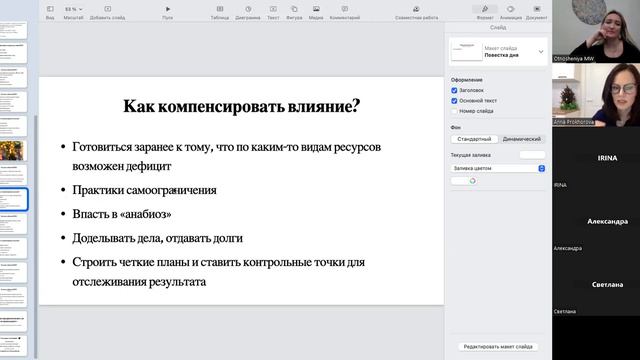Toggle the Заголовок (Title) checkbox
640x360 pixels.
454,90
